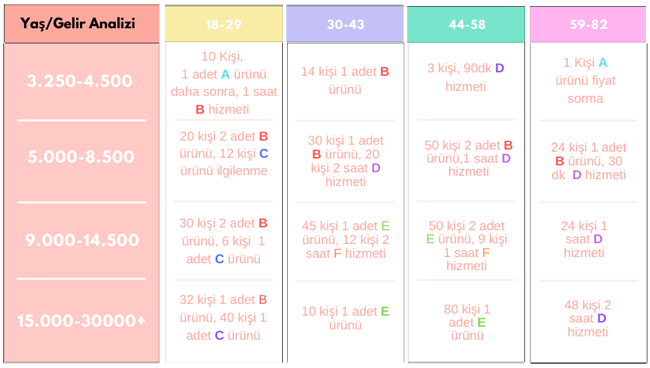Click cell '50 kişi 2 adet B ürünü, 1 saat D'
Screen dimensions: 650x368
[468, 158]
